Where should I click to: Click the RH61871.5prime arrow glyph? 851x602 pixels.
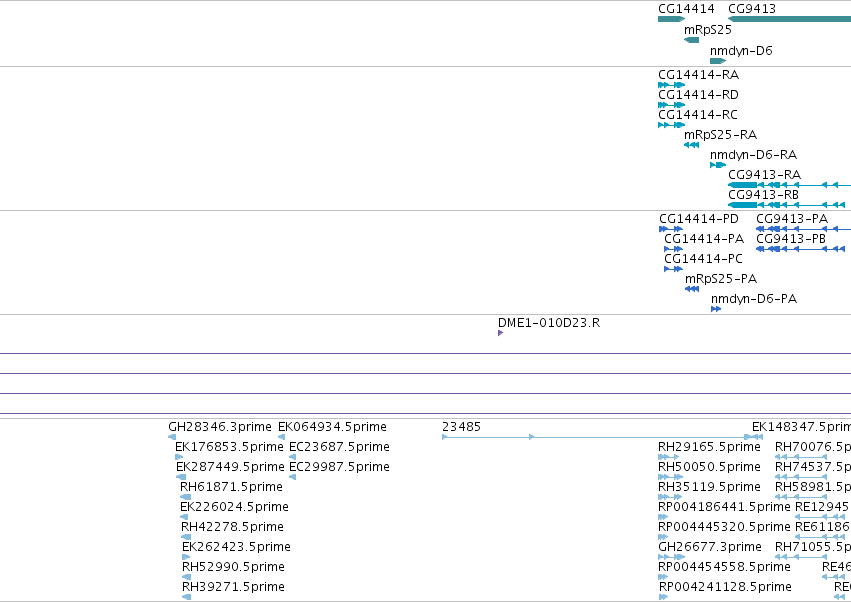186,497
